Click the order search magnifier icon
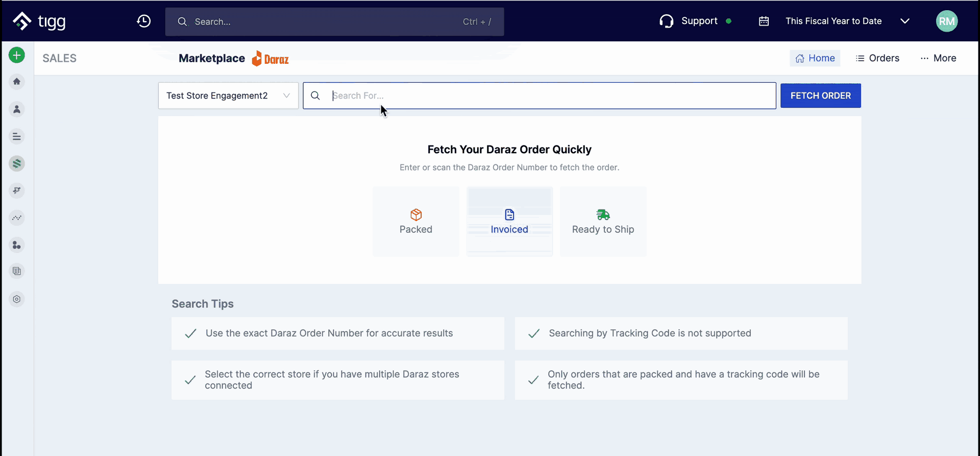 pyautogui.click(x=315, y=95)
